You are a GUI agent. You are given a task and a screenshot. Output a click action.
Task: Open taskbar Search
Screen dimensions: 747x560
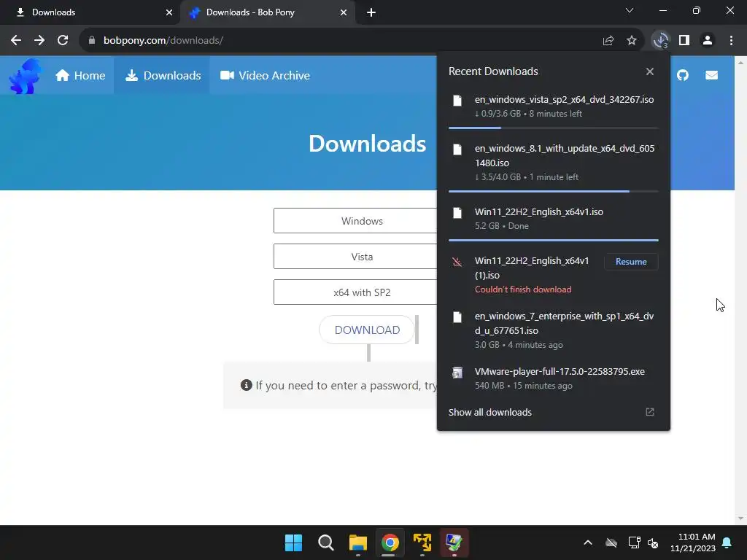326,542
